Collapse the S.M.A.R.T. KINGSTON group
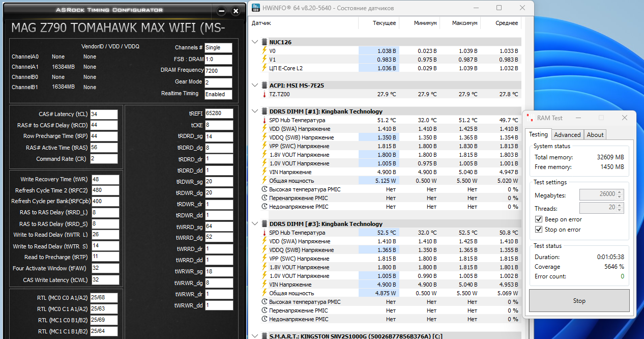Viewport: 644px width, 339px height. tap(255, 336)
